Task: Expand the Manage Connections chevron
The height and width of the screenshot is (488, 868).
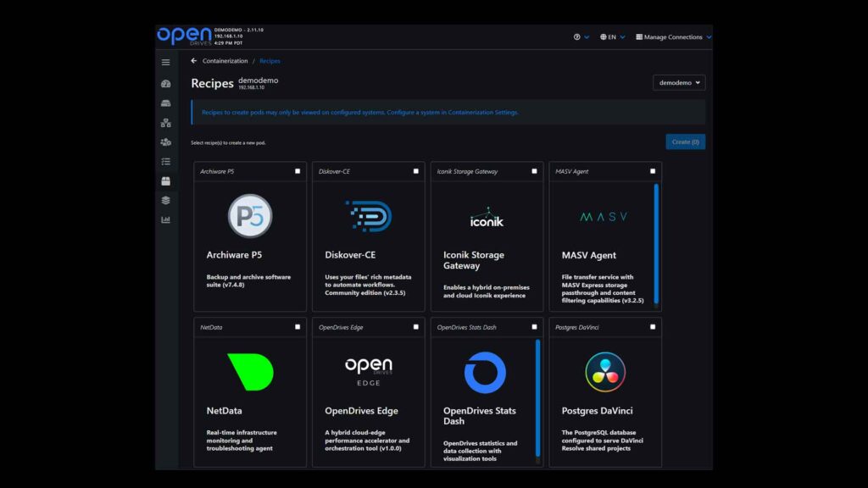Action: tap(709, 37)
